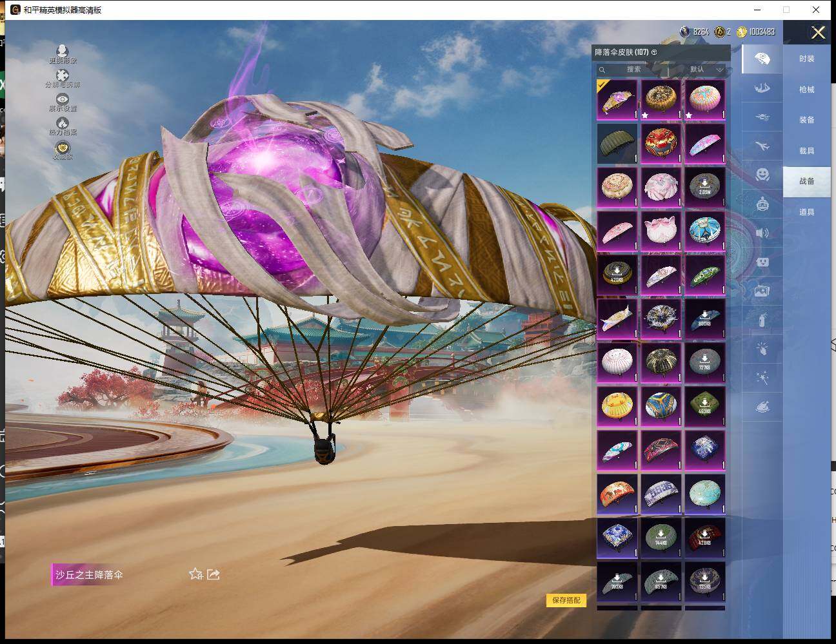Image resolution: width=836 pixels, height=644 pixels.
Task: Download the 783KB parachute skin
Action: [617, 582]
